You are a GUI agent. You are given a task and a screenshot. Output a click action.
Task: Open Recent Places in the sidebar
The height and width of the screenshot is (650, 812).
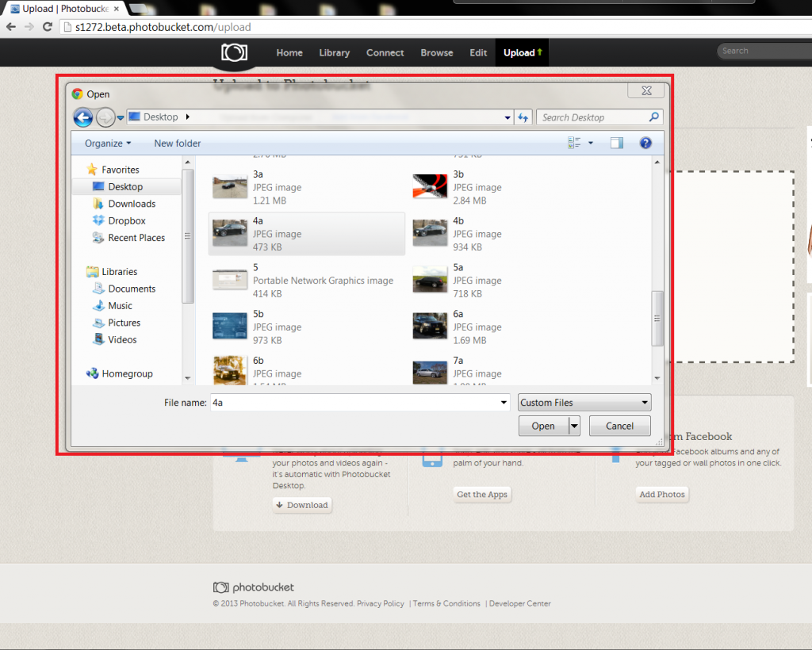[x=136, y=238]
